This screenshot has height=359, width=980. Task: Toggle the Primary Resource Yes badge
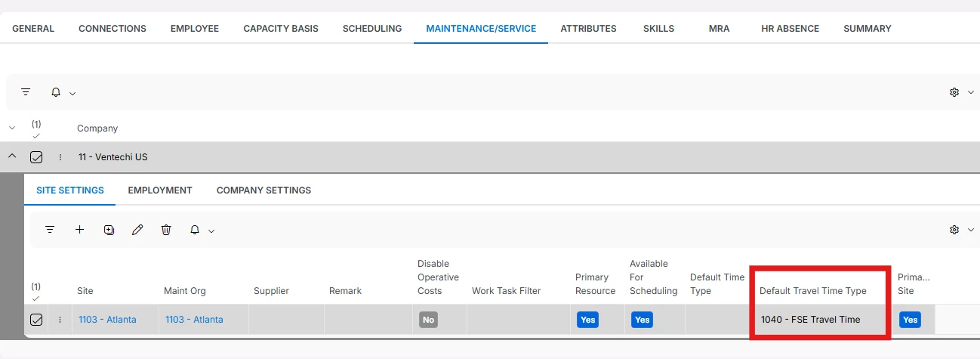point(588,320)
